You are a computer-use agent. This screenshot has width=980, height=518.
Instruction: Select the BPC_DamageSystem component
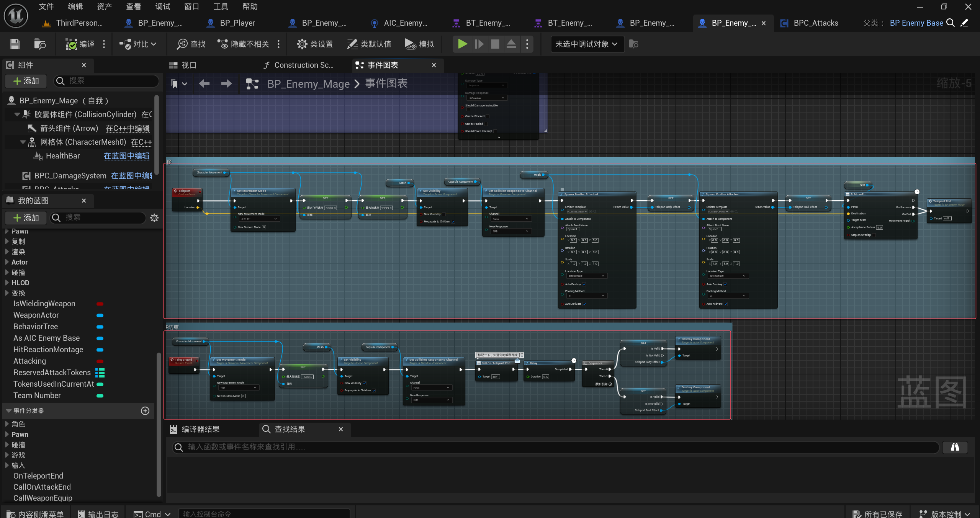click(x=70, y=176)
